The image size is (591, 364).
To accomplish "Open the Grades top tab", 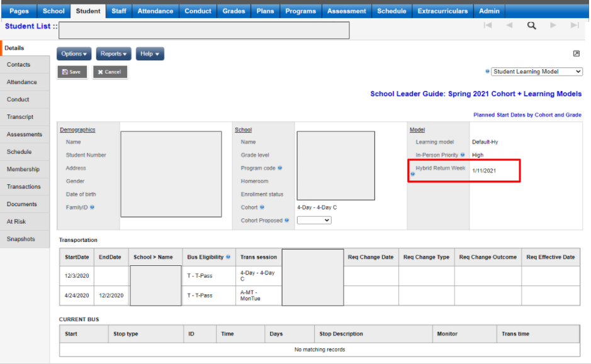I will click(234, 11).
